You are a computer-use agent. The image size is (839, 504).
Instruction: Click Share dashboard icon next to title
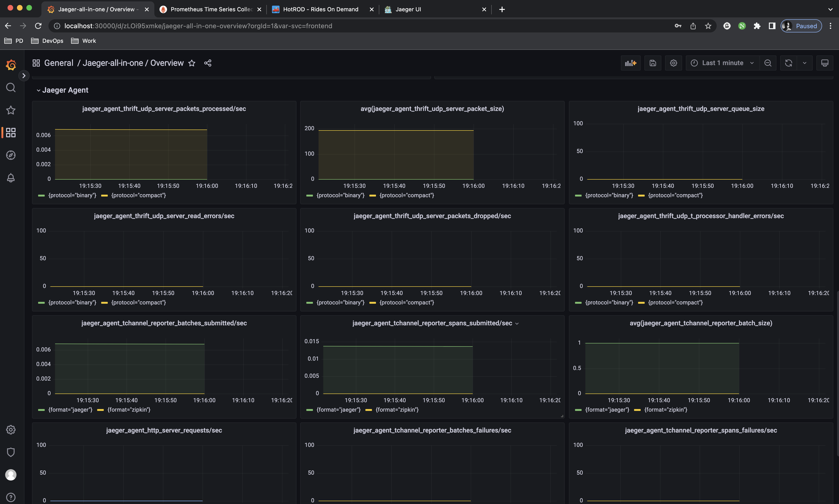(x=208, y=63)
